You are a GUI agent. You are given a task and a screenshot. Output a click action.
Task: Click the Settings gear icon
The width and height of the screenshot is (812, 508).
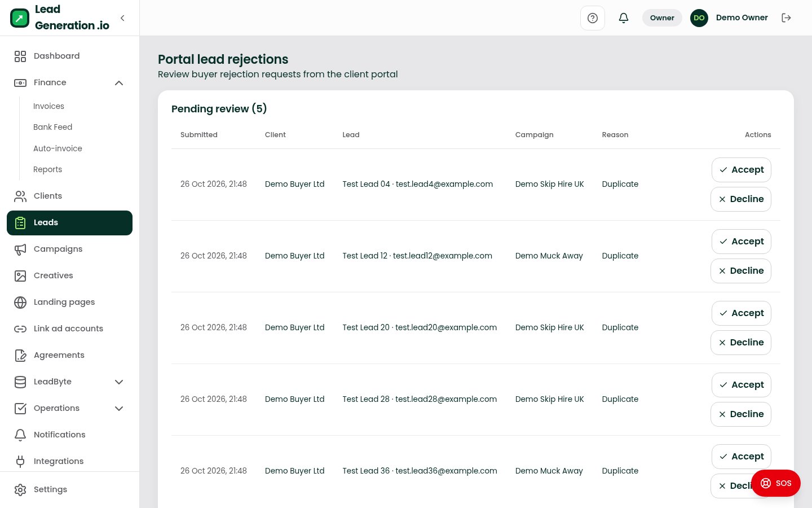20,489
